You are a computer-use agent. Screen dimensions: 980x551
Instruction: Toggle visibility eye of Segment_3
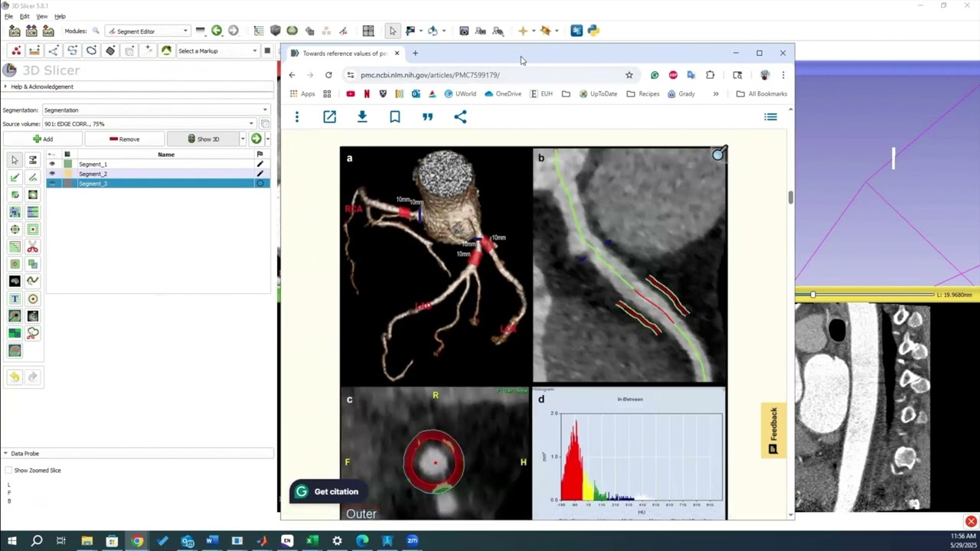52,184
